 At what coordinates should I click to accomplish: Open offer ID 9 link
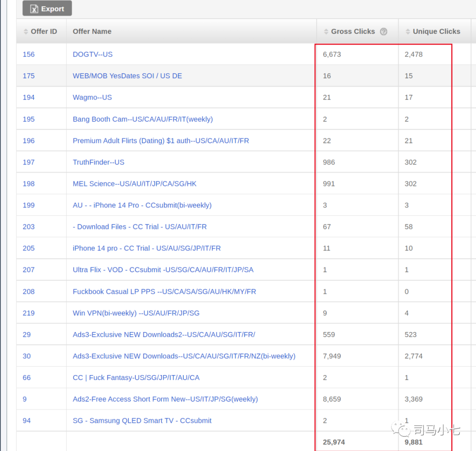click(25, 399)
